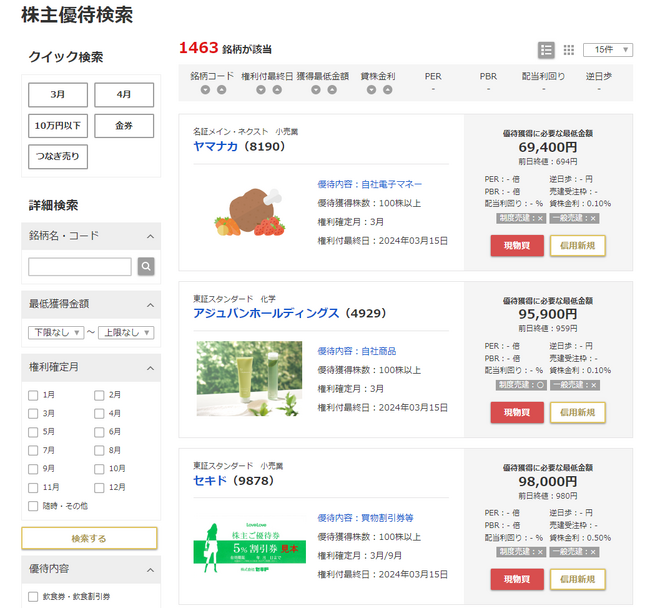Click the 銘柄名・コード text input field
This screenshot has height=608, width=650.
pos(80,266)
